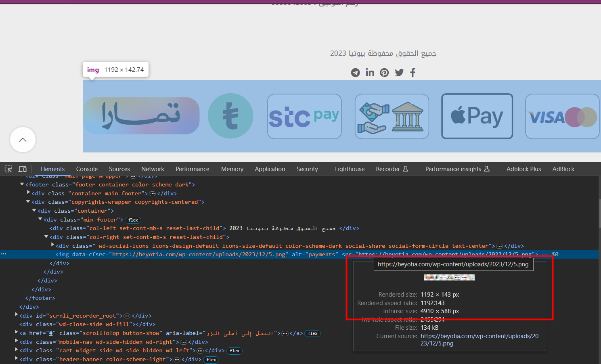This screenshot has height=364, width=601.
Task: Collapse the min-footer div
Action: [40, 219]
